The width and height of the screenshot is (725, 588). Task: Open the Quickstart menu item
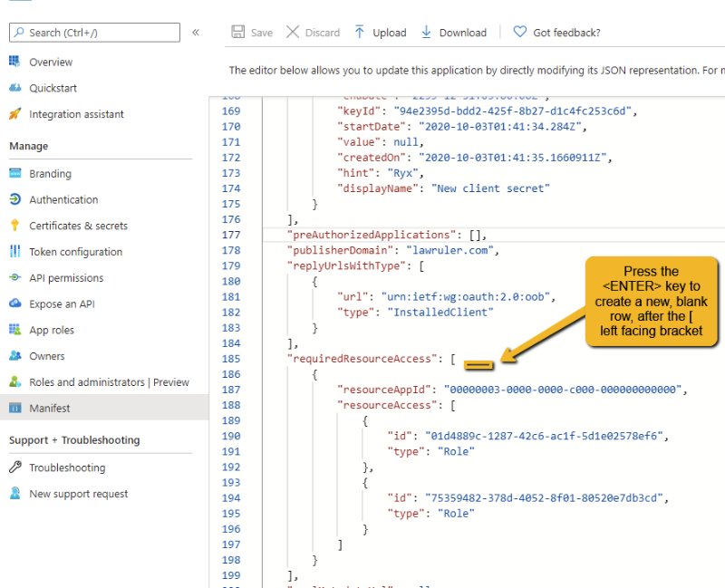(53, 88)
